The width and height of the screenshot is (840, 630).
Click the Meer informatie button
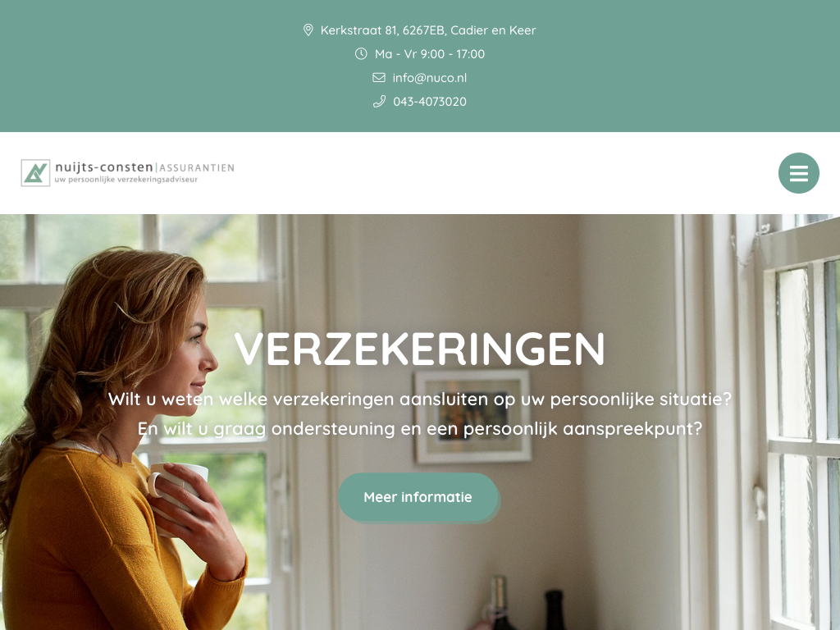(418, 497)
